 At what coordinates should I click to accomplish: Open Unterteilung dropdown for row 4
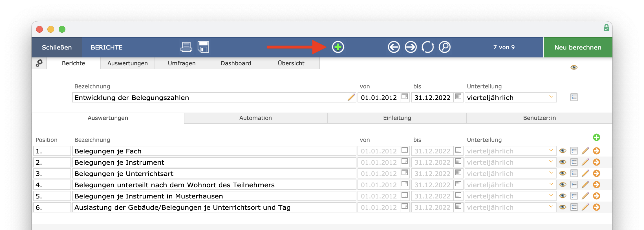pos(510,185)
